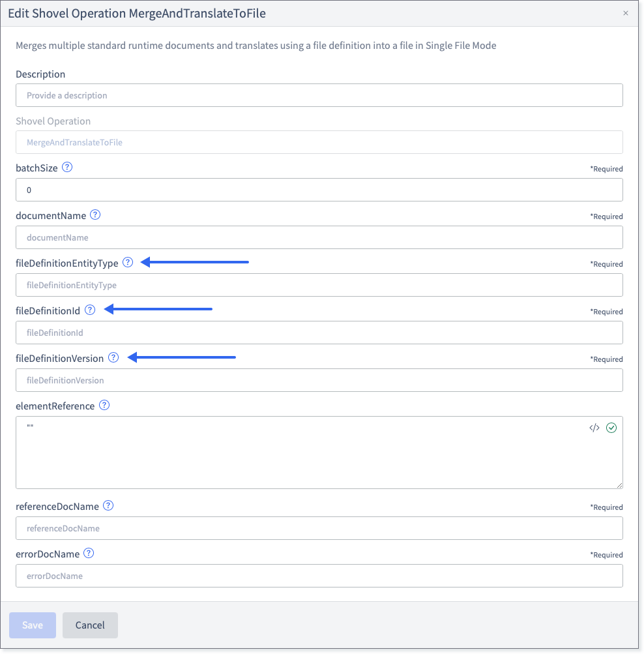Open elementReference help tooltip icon
The image size is (644, 654).
point(104,405)
